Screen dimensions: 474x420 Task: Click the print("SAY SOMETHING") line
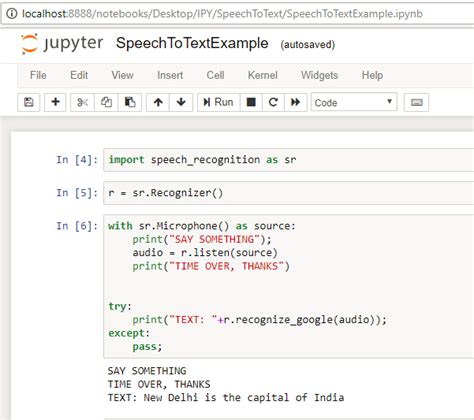click(202, 239)
